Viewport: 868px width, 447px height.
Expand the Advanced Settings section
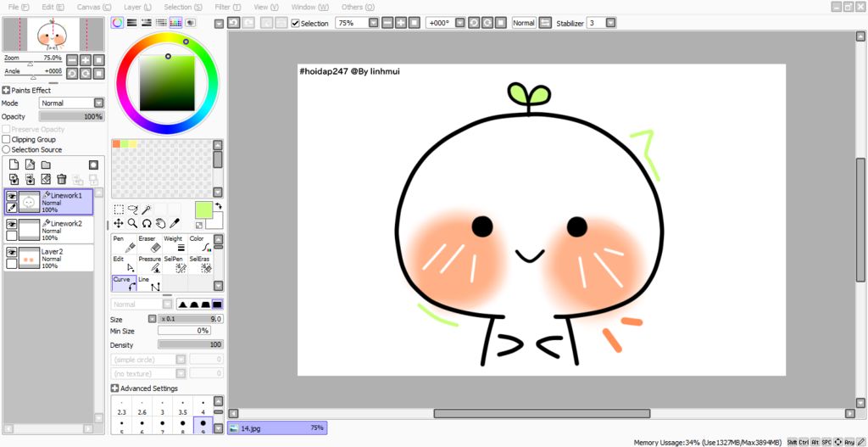pos(114,388)
